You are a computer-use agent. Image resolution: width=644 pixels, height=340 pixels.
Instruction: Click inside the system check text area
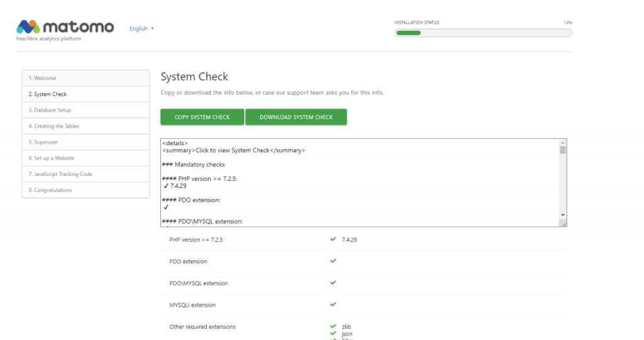tap(358, 182)
